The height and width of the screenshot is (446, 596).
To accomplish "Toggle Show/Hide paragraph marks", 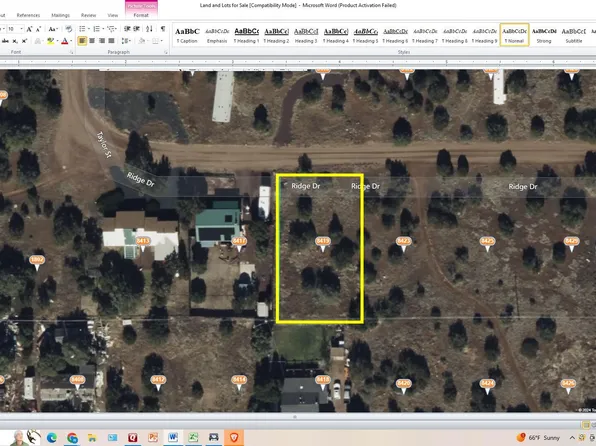I will pyautogui.click(x=163, y=29).
